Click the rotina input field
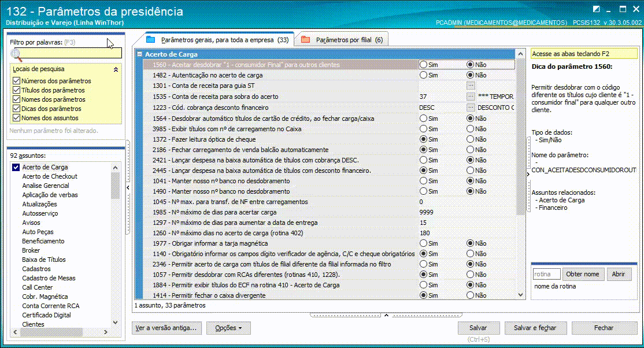644x348 pixels. coord(546,274)
